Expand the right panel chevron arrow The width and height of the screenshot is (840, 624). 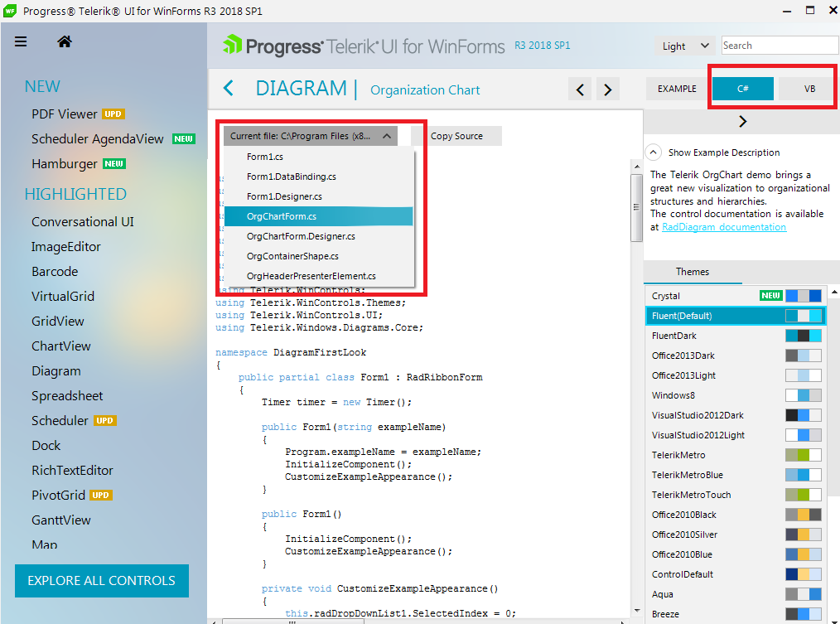point(742,122)
